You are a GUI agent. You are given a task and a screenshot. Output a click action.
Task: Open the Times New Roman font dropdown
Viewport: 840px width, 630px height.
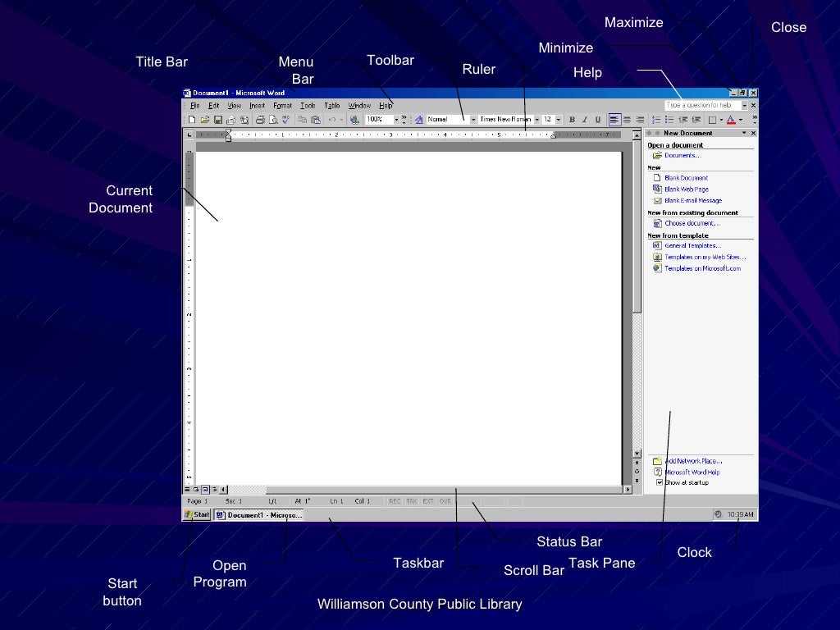click(536, 120)
